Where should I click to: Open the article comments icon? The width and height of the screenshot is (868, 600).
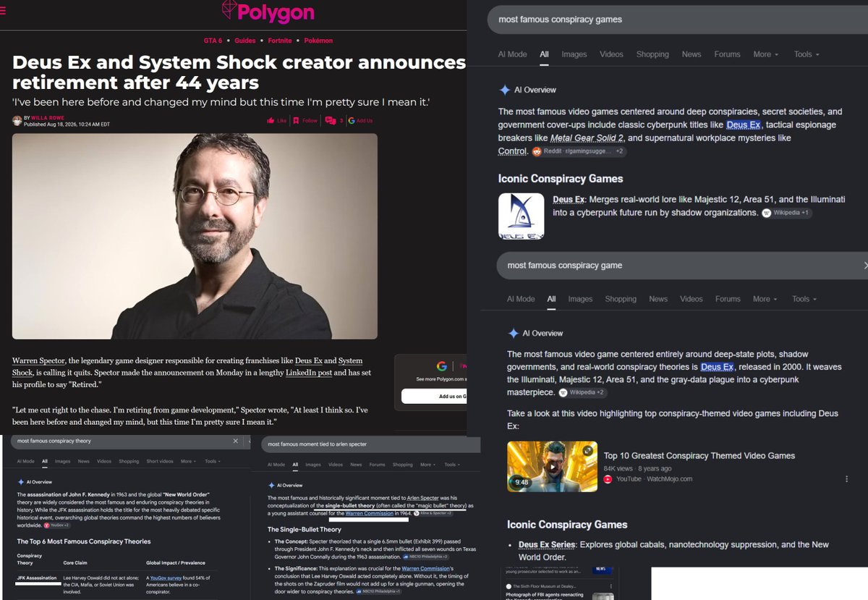(330, 121)
